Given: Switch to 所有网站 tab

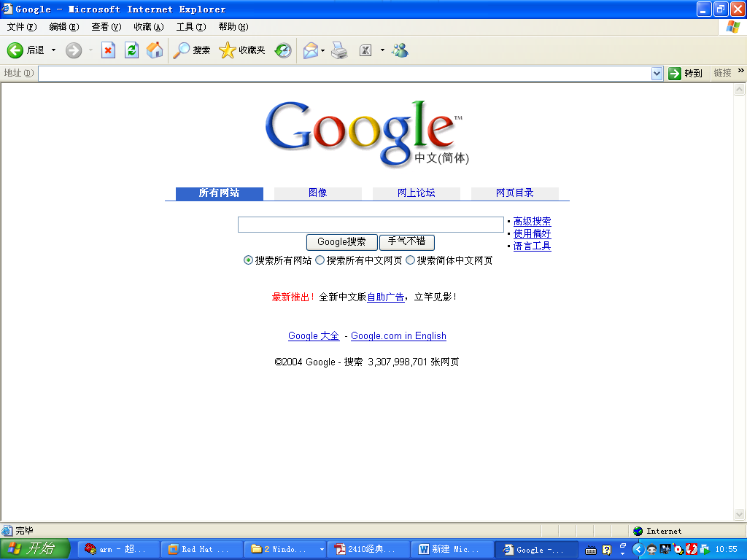Looking at the screenshot, I should click(219, 193).
